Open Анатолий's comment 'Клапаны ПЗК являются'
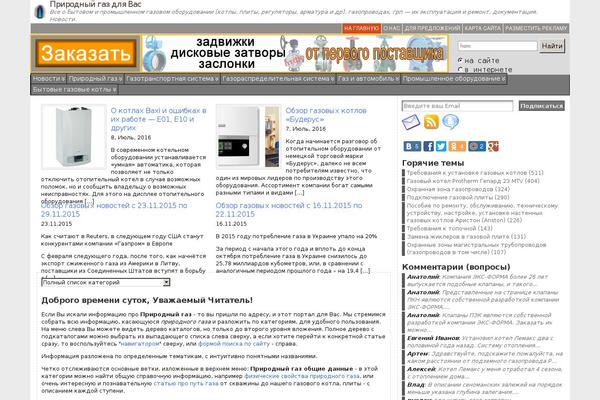 pos(480,322)
